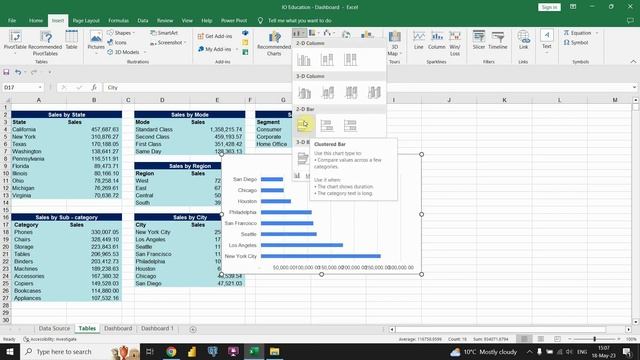Screen dimensions: 640x360
Task: Adjust the zoom slider handle
Action: pyautogui.click(x=595, y=339)
